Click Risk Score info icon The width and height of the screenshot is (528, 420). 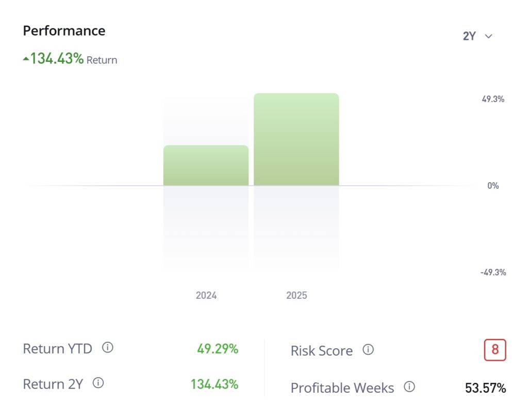coord(368,350)
